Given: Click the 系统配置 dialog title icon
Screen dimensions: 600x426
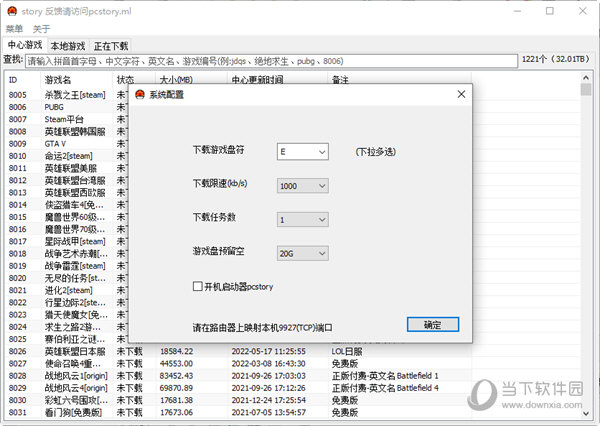Looking at the screenshot, I should pos(139,94).
